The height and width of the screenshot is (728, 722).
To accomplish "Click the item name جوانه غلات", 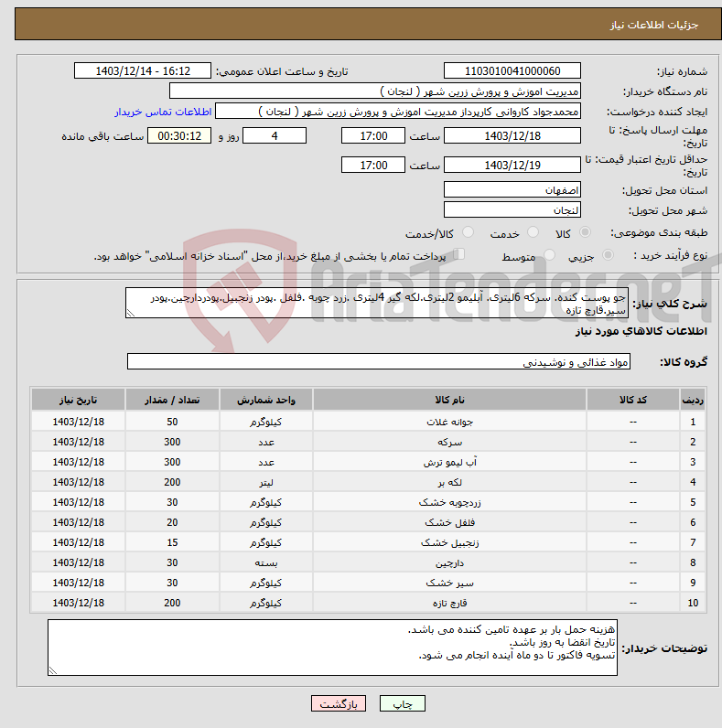I will click(x=449, y=422).
